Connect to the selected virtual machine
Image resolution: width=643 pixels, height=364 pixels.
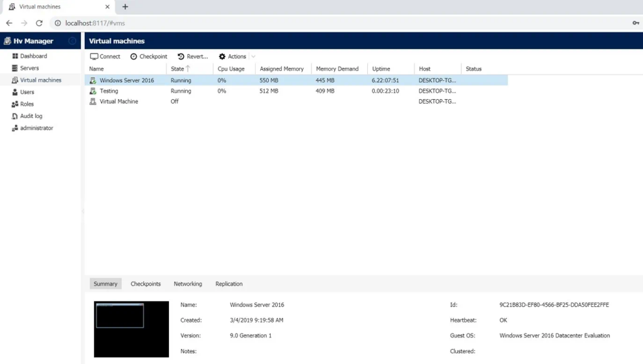pyautogui.click(x=105, y=56)
